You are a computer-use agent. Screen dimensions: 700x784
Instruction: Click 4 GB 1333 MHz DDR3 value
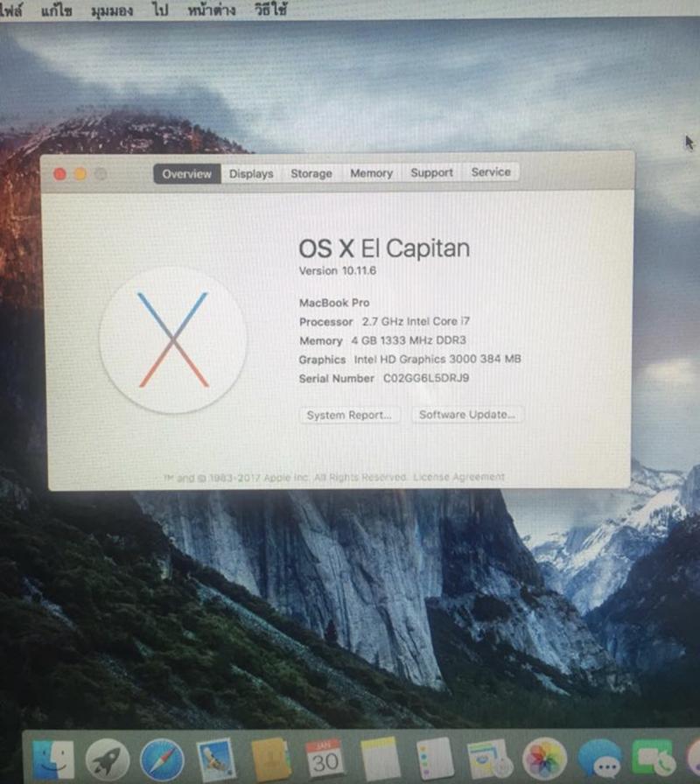point(409,340)
